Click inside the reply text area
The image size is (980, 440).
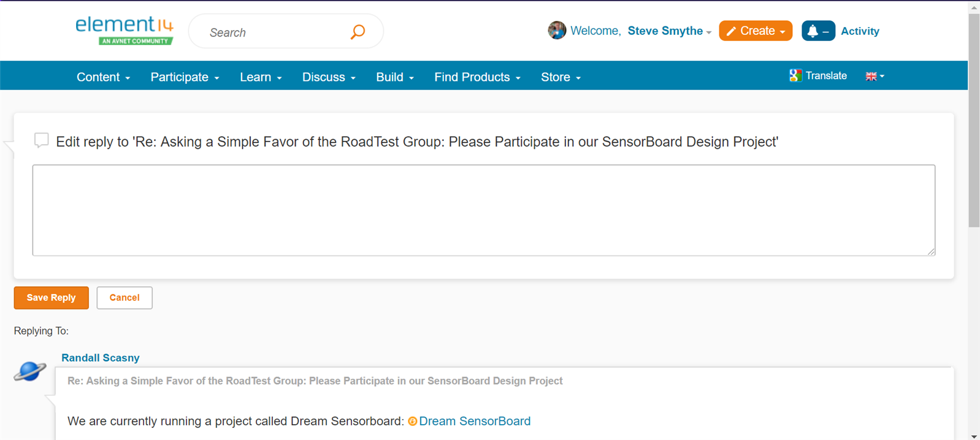coord(483,210)
